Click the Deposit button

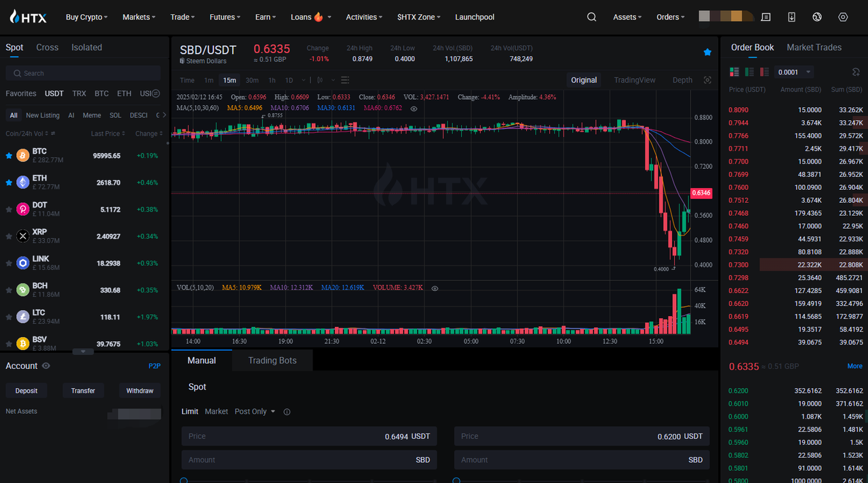pyautogui.click(x=26, y=391)
